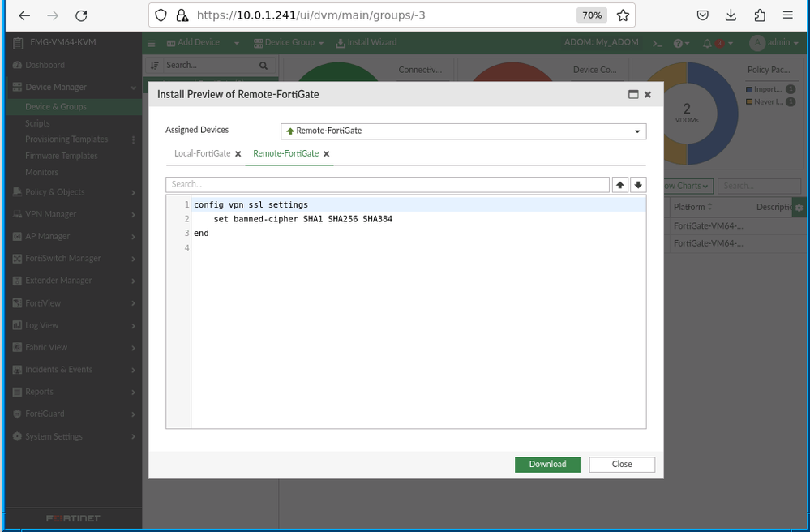
Task: Open Scripts in the sidebar
Action: 37,123
